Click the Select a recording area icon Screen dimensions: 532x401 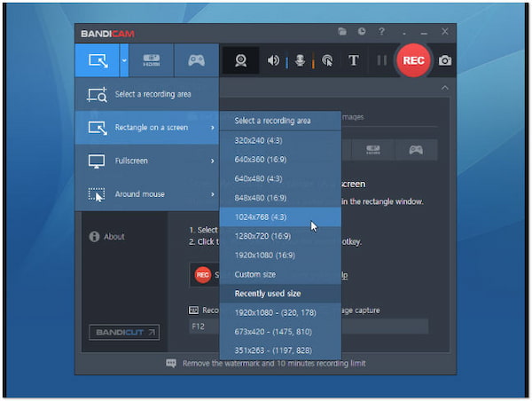(97, 95)
